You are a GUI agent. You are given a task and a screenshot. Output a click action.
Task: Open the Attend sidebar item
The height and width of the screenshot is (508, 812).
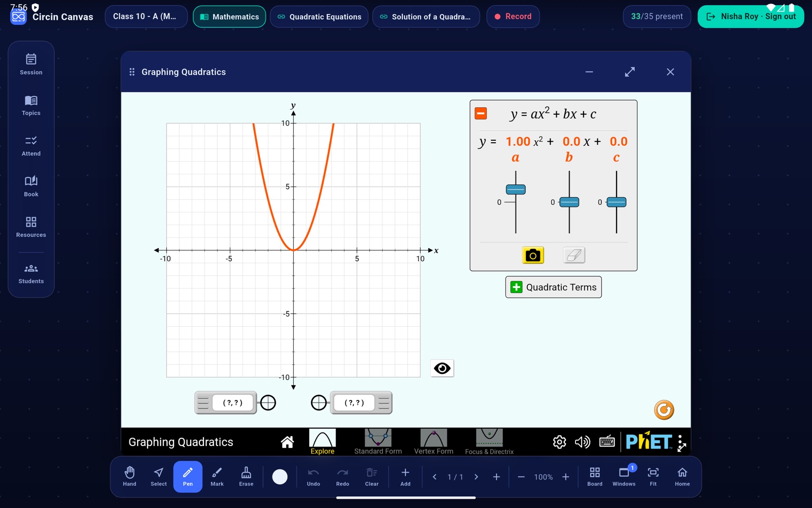(x=31, y=146)
